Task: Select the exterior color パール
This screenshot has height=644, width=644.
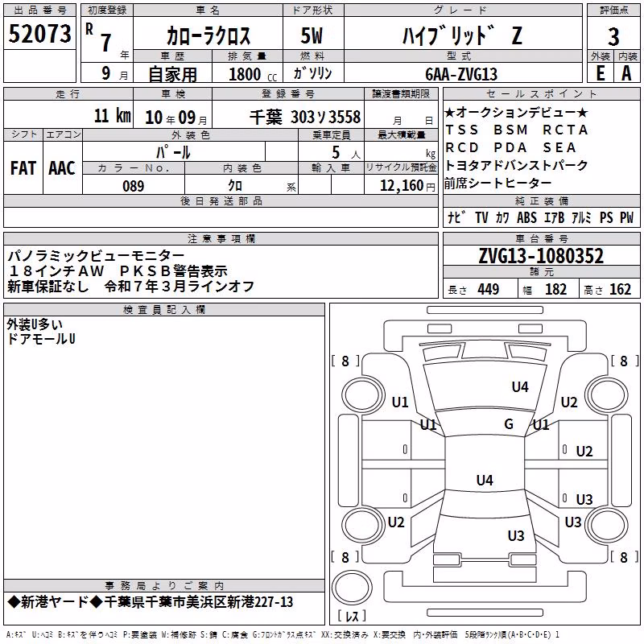Action: click(x=173, y=152)
